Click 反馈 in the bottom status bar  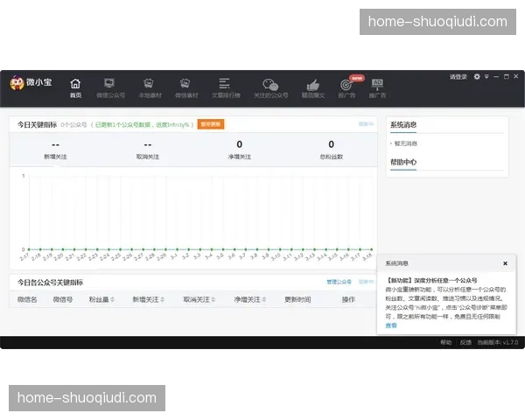(x=465, y=342)
